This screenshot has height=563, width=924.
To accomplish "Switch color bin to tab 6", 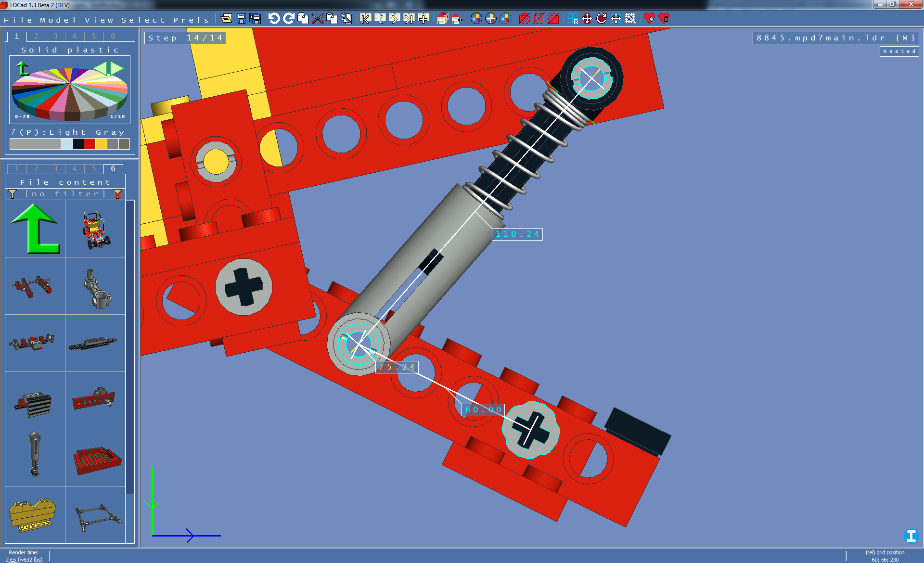I will pos(113,37).
